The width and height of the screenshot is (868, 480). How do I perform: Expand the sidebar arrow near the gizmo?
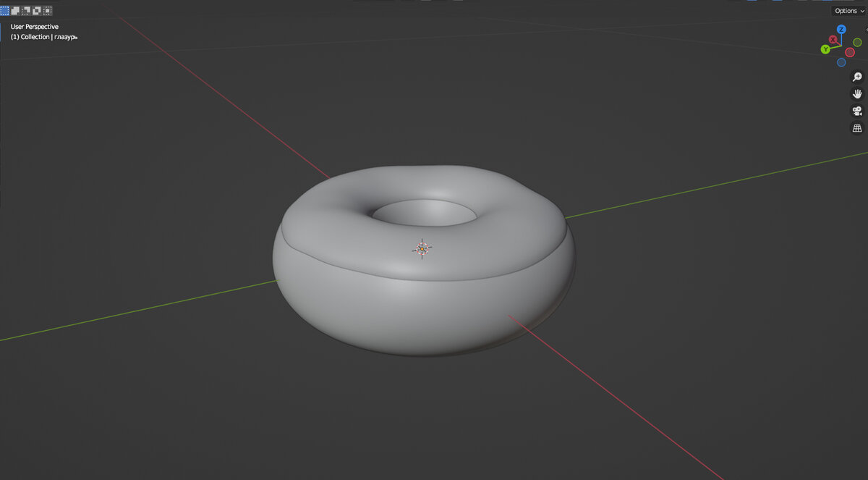[x=866, y=29]
